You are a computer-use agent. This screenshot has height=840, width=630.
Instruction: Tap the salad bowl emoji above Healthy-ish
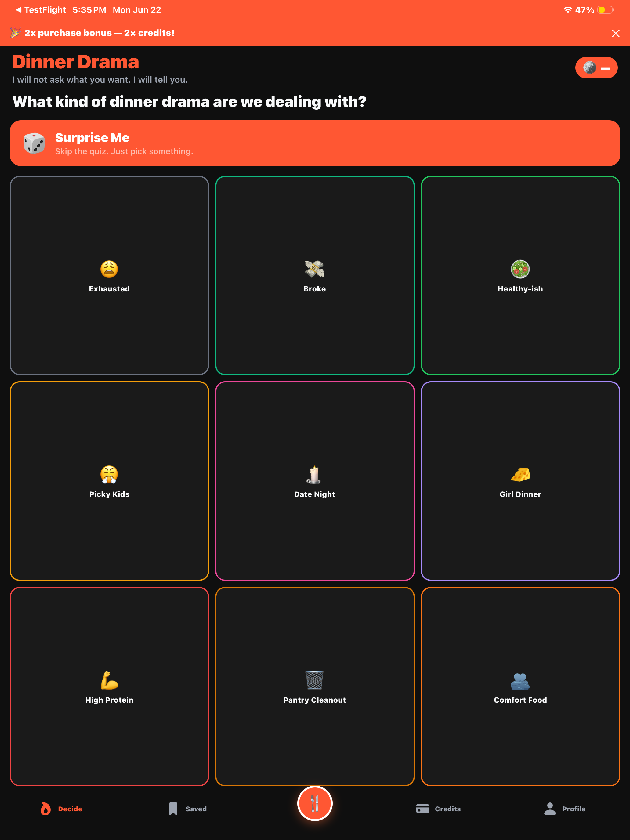(520, 269)
